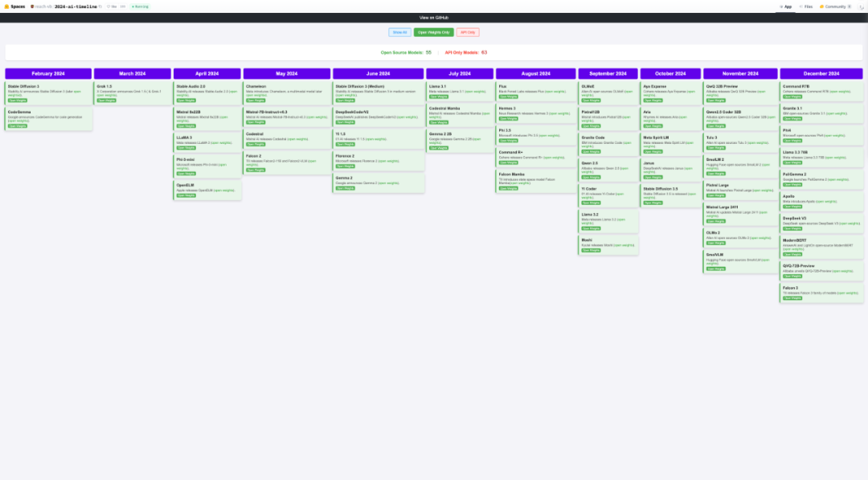Filter by Open Weights Only

pos(433,32)
